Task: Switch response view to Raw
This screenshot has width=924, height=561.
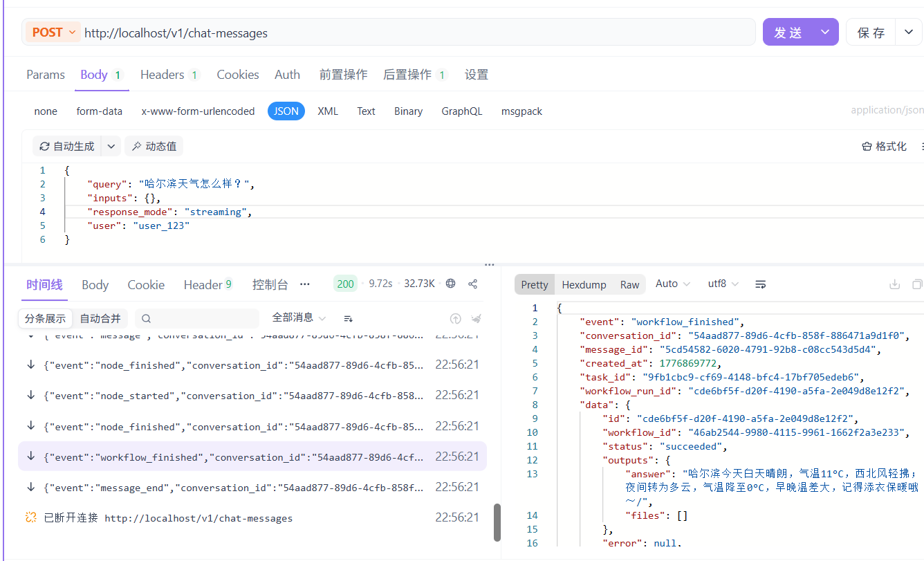Action: pyautogui.click(x=629, y=285)
